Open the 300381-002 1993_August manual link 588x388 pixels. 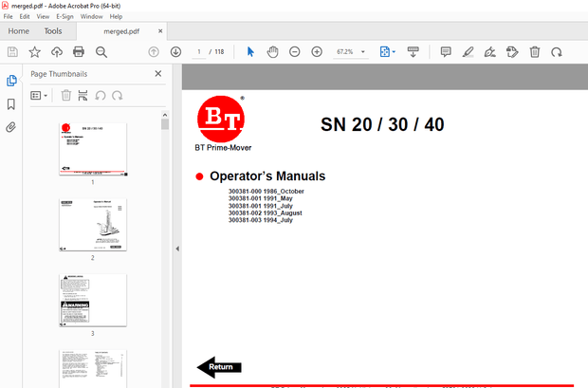(x=266, y=212)
